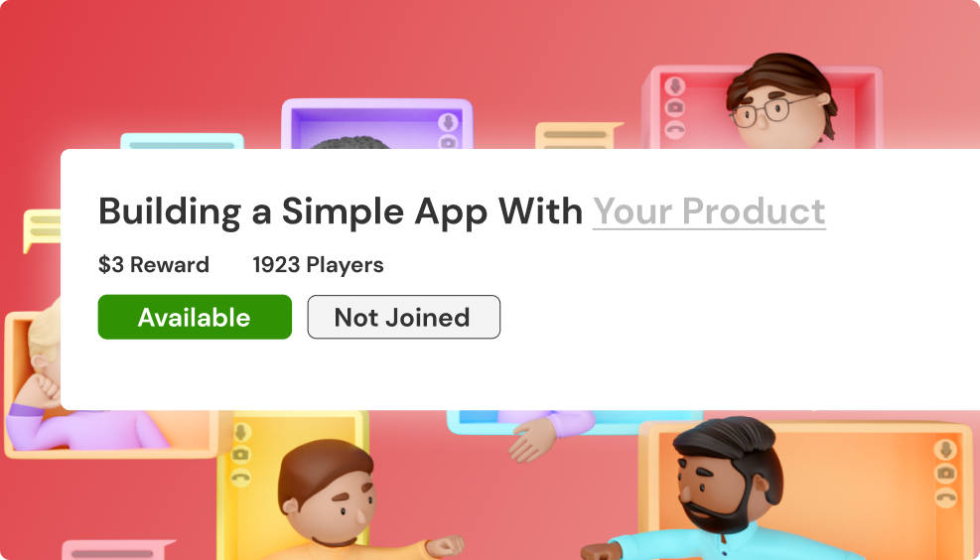Toggle camera in orange bearded-avatar window

(x=945, y=474)
